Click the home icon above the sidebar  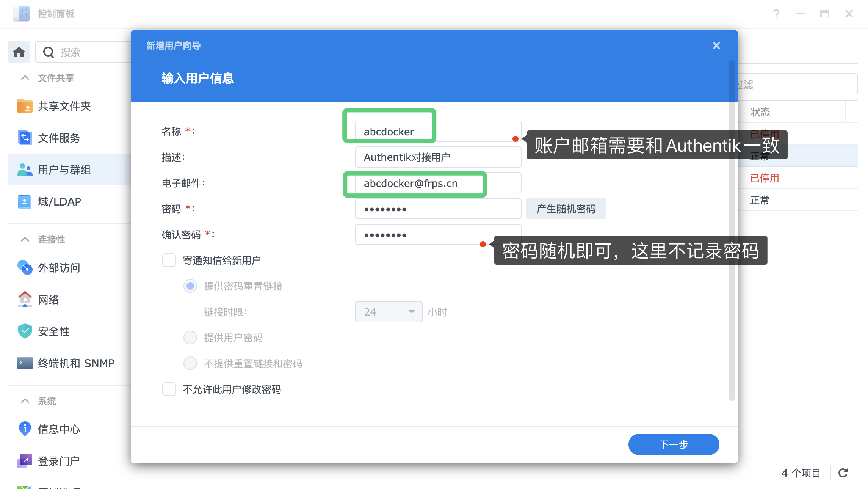coord(19,52)
